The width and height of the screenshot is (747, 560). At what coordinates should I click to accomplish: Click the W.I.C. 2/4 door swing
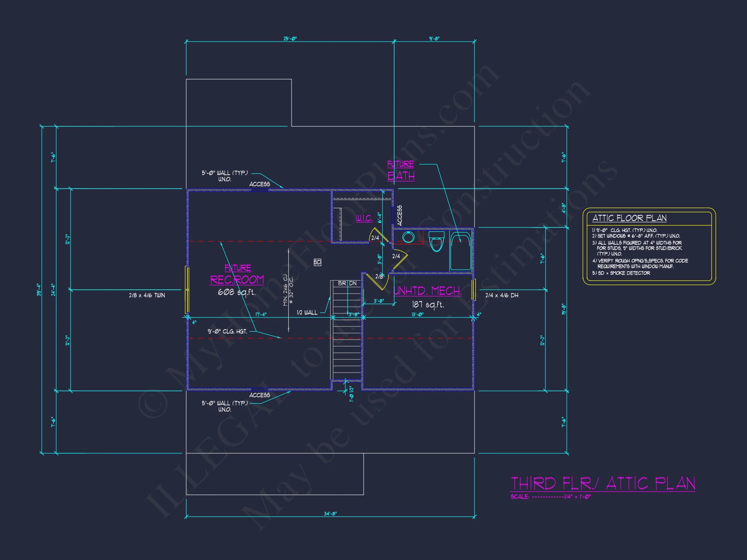(x=376, y=236)
